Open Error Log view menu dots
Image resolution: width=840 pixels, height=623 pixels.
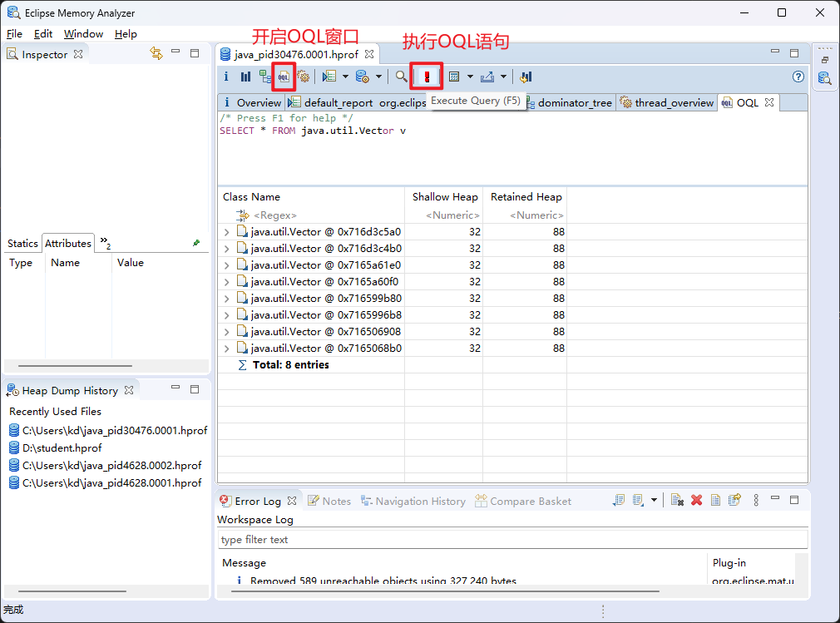(x=756, y=501)
